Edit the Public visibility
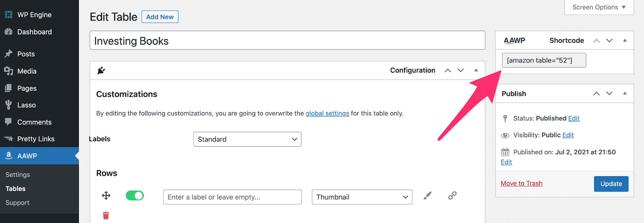 click(x=568, y=135)
